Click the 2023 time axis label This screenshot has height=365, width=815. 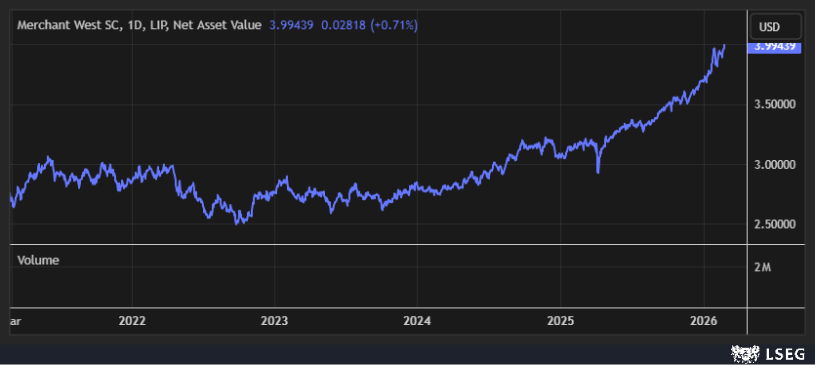pyautogui.click(x=274, y=321)
